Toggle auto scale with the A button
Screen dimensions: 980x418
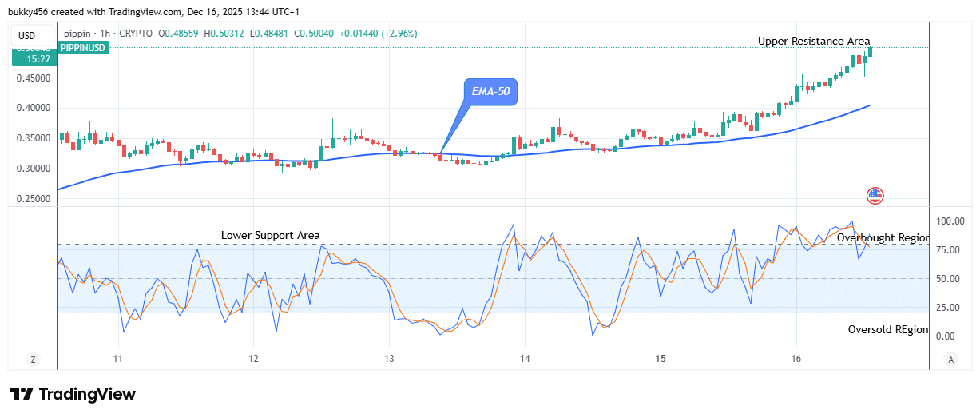(x=950, y=360)
